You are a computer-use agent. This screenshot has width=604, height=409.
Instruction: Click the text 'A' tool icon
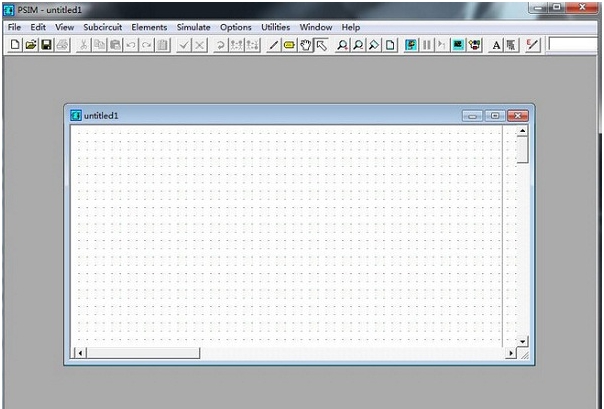click(x=496, y=45)
